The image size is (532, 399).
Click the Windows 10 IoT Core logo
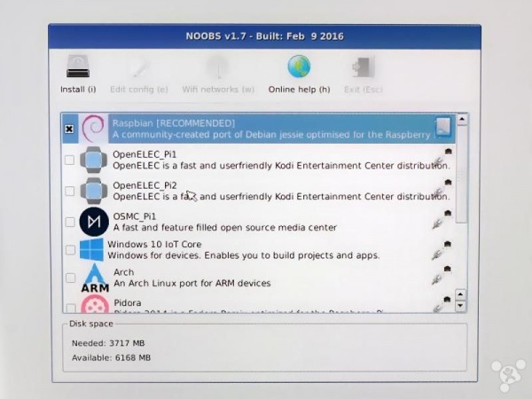coord(91,250)
